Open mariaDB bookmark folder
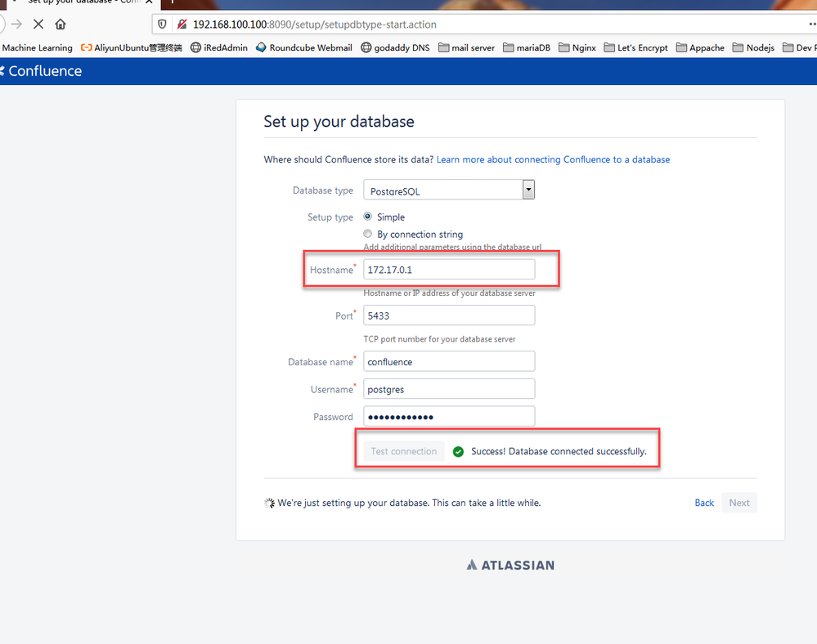Image resolution: width=817 pixels, height=644 pixels. click(526, 47)
